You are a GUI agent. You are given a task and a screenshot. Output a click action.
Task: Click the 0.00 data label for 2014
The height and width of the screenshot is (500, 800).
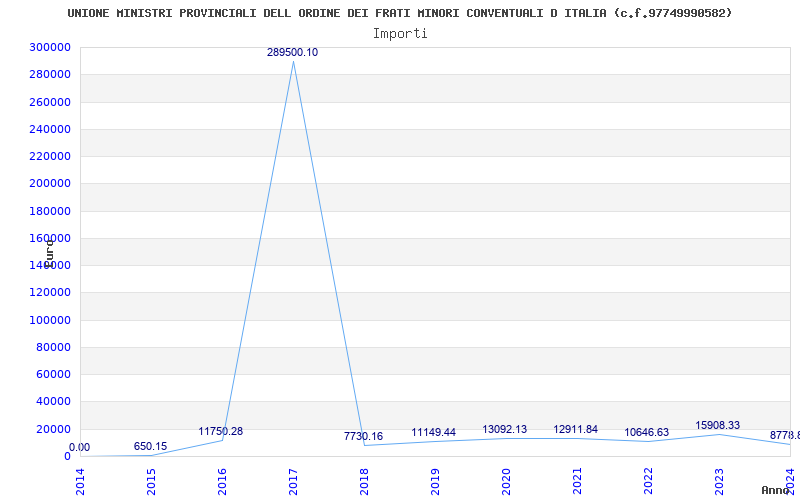pyautogui.click(x=80, y=448)
